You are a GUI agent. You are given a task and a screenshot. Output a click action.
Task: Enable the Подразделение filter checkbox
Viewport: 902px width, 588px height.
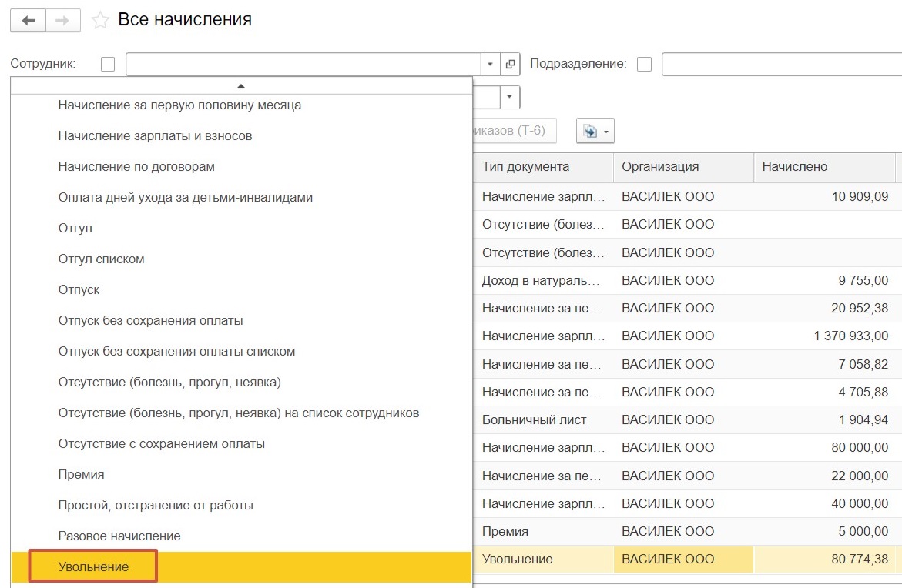(x=644, y=64)
